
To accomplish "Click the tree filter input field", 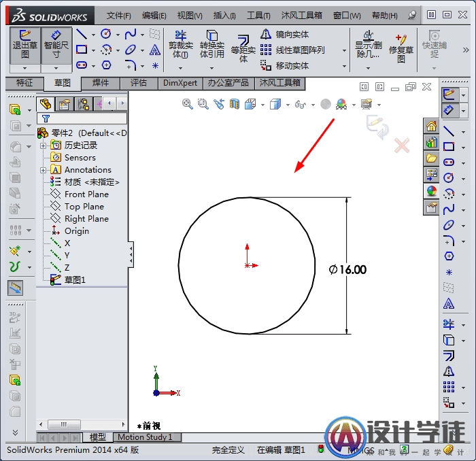I will point(82,118).
